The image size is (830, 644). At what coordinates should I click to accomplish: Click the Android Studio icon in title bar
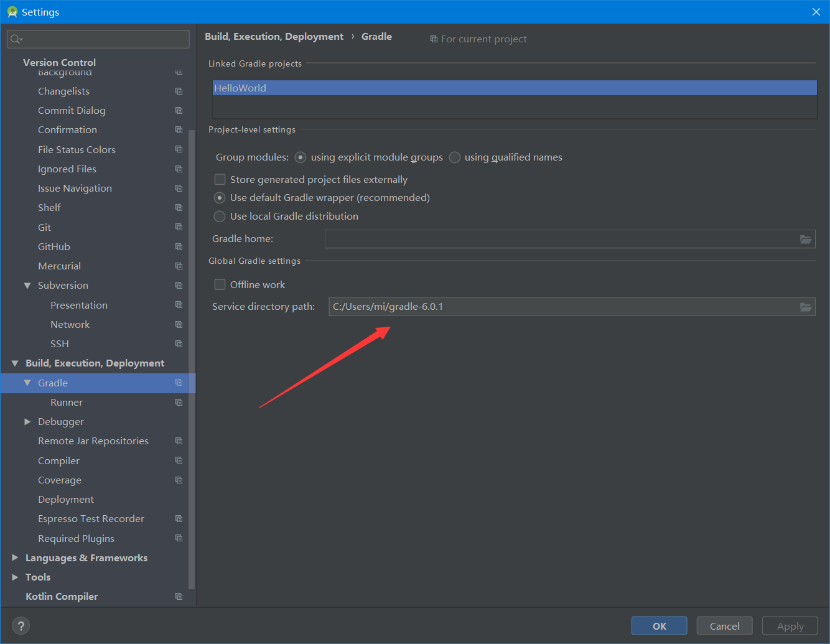pyautogui.click(x=12, y=12)
